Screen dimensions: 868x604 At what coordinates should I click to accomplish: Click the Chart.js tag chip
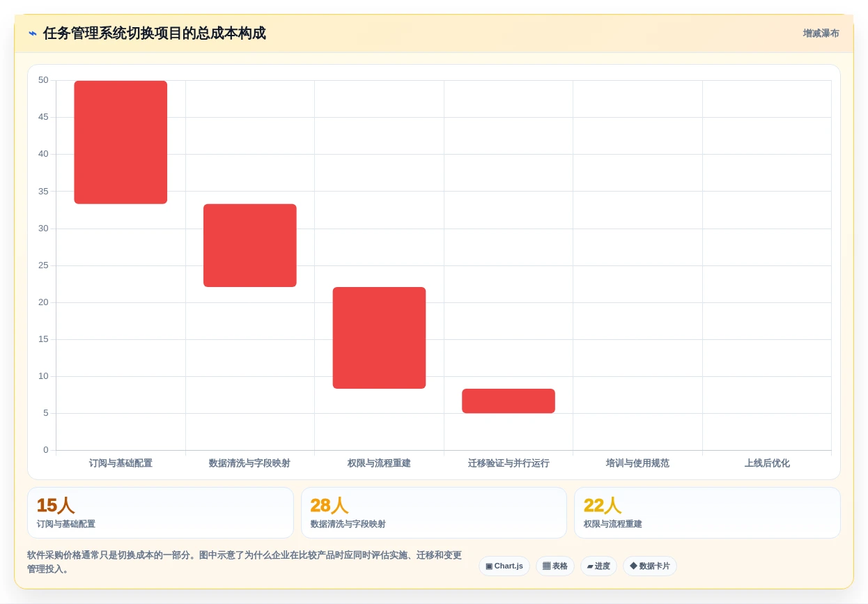pos(504,566)
